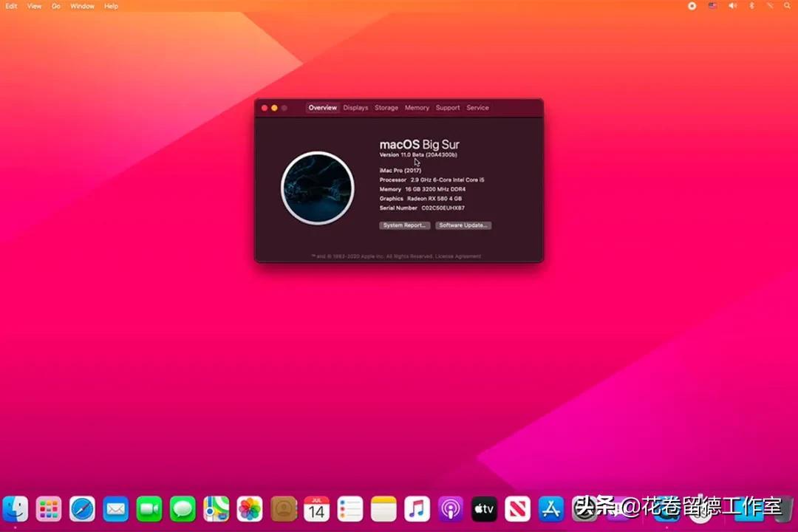798x532 pixels.
Task: Switch to the Storage tab
Action: (386, 108)
